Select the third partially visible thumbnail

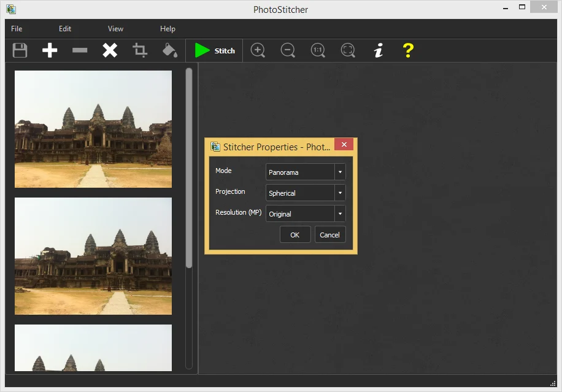[93, 348]
